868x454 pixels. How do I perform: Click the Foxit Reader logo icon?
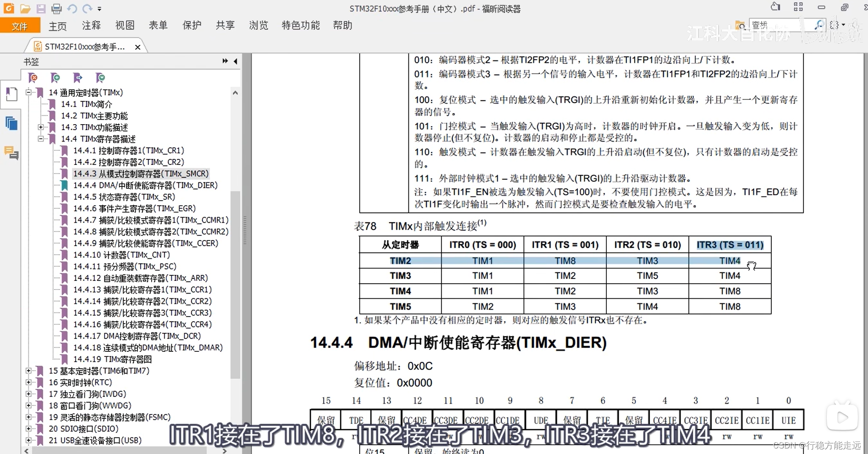coord(9,8)
